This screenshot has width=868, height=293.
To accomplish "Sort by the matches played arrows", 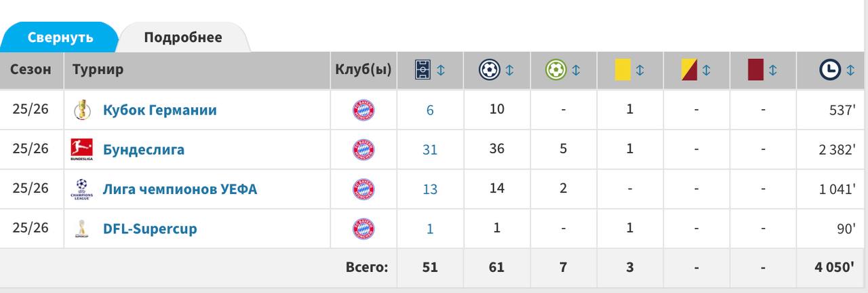I will (x=441, y=70).
